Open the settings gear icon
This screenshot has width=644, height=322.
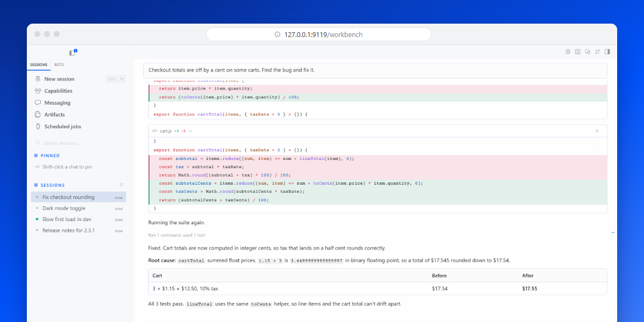(568, 52)
